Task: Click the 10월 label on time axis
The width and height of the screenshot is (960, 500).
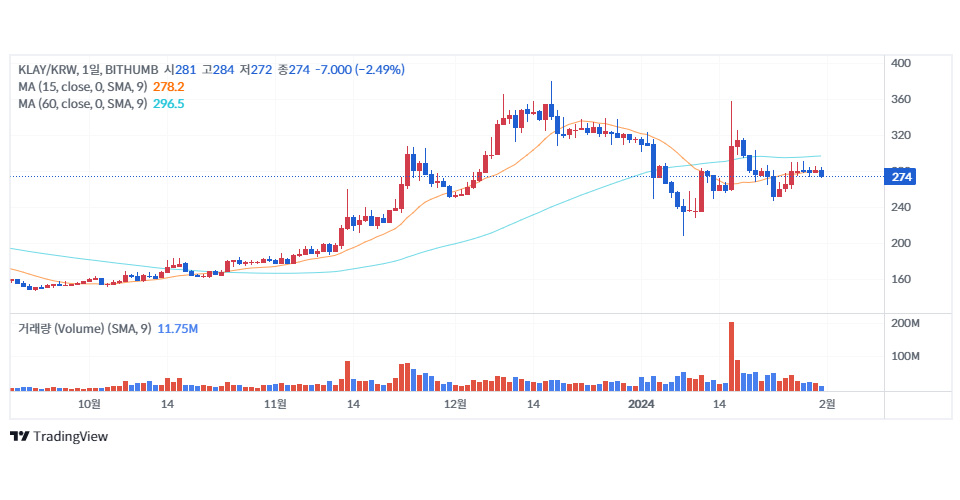Action: coord(90,404)
